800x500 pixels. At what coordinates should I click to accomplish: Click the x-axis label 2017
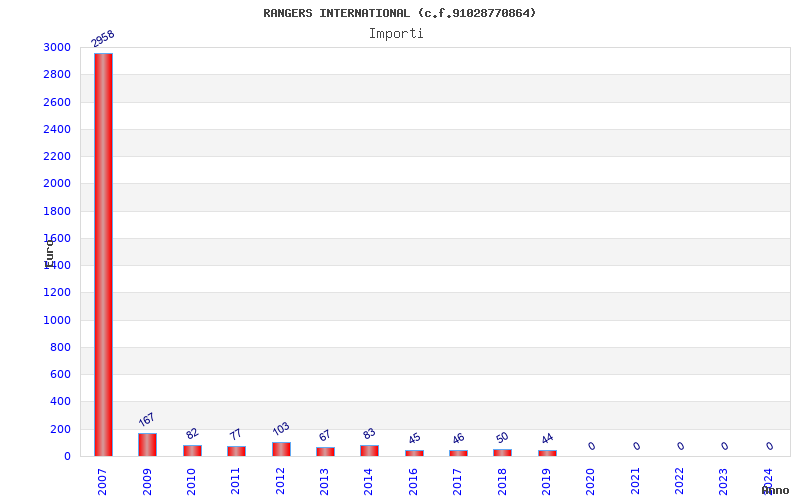pos(457,481)
